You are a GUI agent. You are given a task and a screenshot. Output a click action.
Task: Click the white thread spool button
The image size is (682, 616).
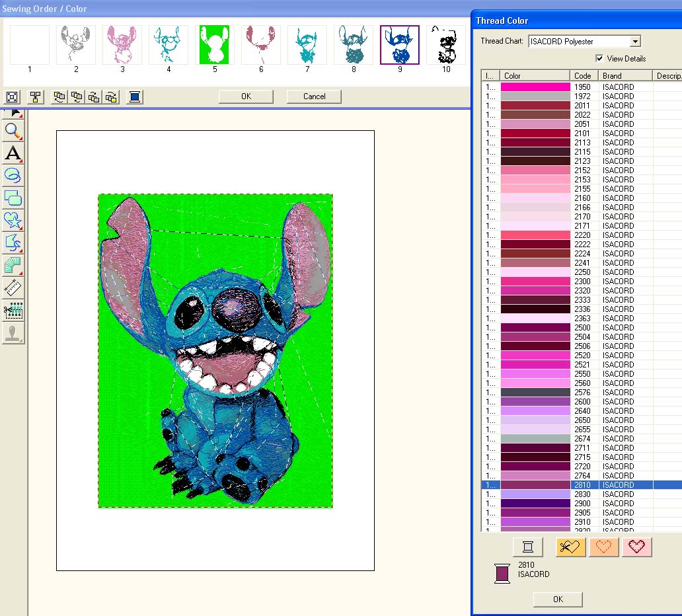tap(527, 547)
